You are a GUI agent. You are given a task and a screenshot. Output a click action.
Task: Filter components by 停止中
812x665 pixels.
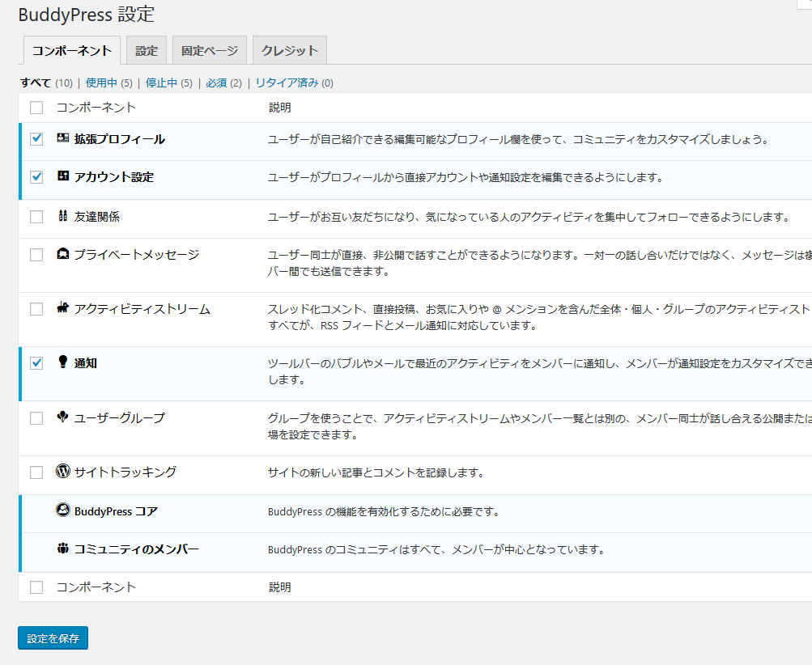click(x=162, y=83)
